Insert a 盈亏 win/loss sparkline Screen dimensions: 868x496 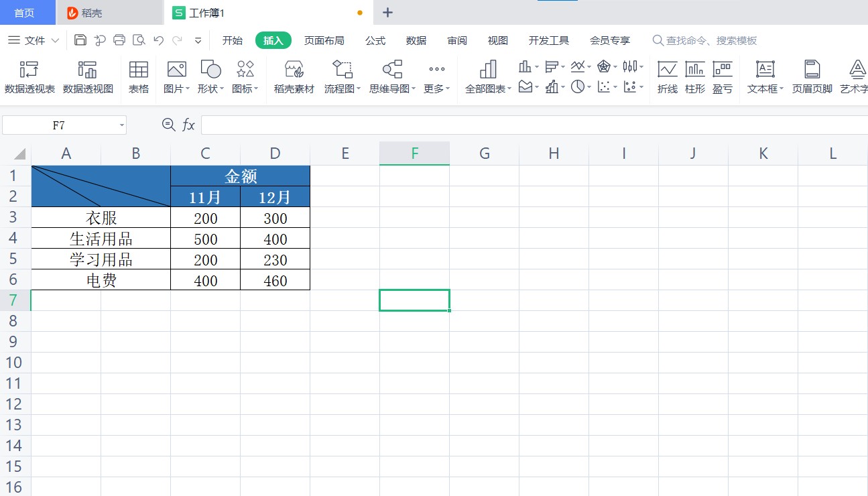click(722, 77)
